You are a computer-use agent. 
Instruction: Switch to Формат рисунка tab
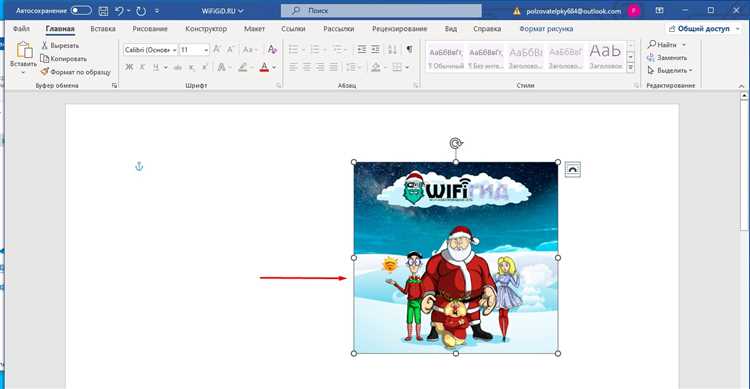point(546,29)
